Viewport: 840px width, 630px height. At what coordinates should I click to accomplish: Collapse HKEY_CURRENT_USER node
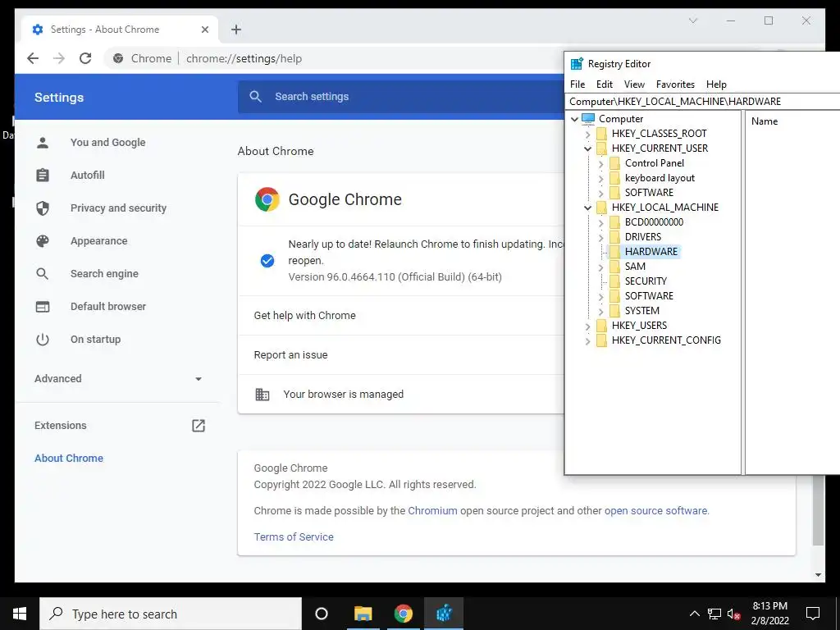(587, 148)
